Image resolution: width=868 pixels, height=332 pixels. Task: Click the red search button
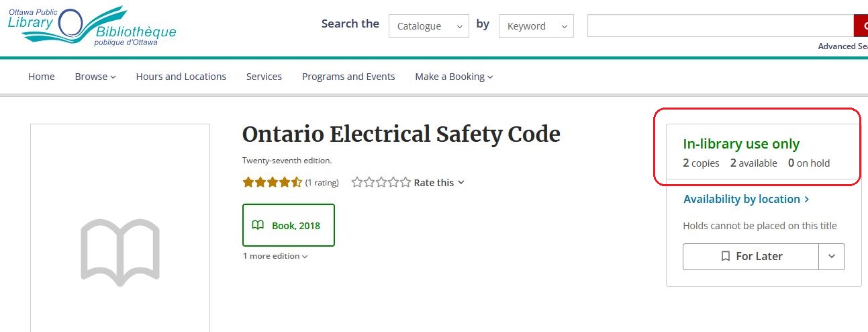tap(861, 26)
